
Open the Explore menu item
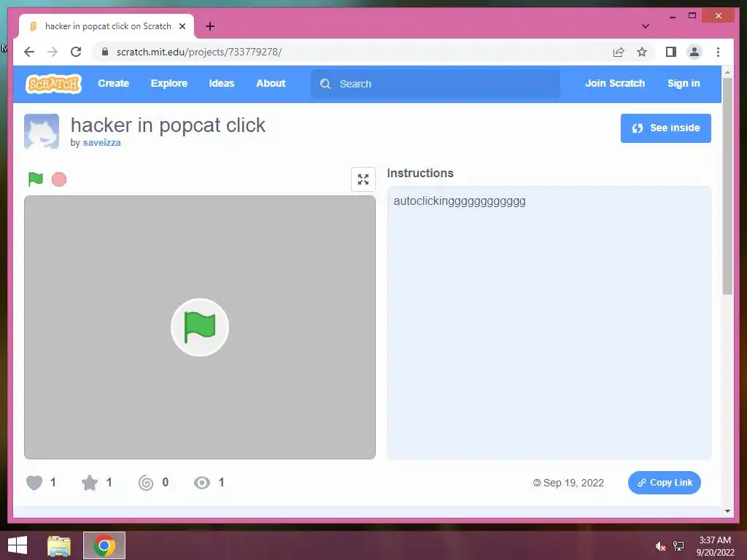click(x=169, y=83)
